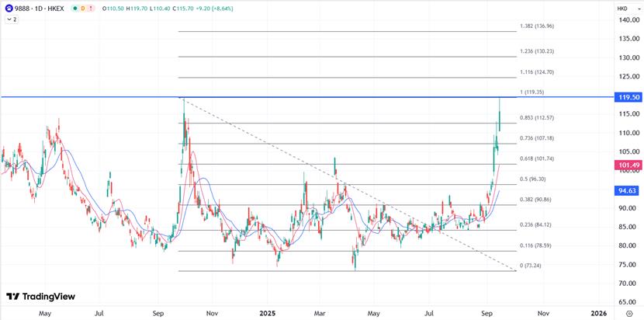The image size is (644, 320).
Task: Click the orange D data indicator
Action: [84, 8]
